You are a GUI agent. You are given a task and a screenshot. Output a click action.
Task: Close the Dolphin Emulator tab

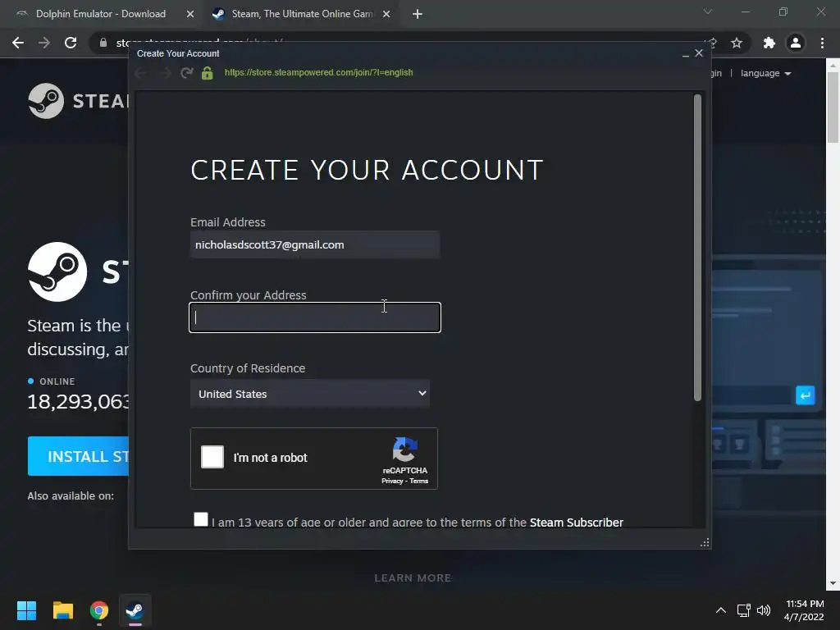190,14
